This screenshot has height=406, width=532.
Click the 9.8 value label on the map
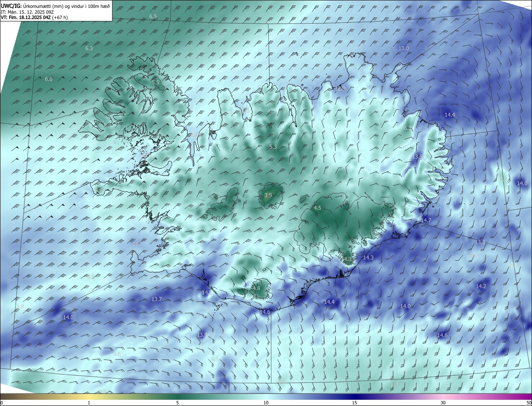(x=20, y=306)
